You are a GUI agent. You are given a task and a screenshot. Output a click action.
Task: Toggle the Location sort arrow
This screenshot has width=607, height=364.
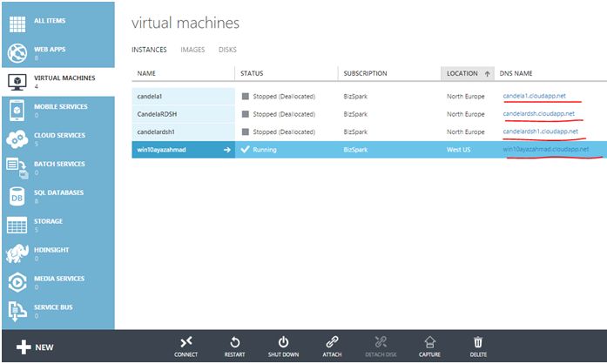488,73
